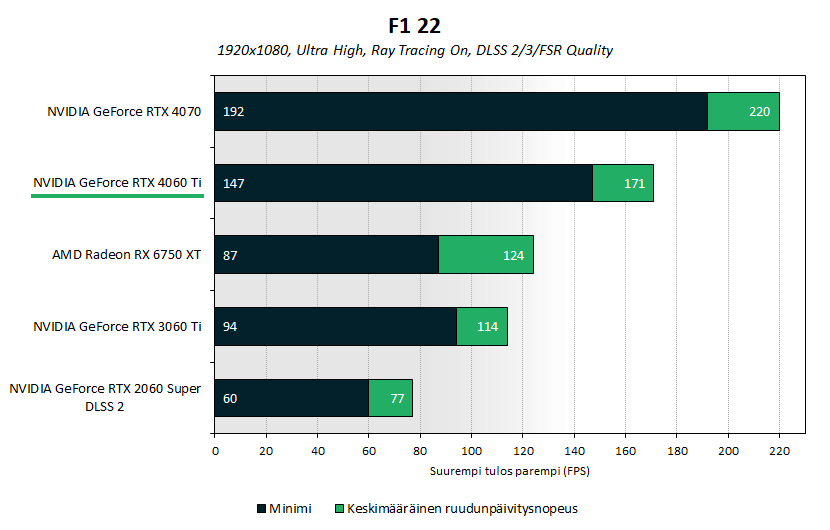The height and width of the screenshot is (530, 830).
Task: Select the NVIDIA GeForce RTX 4070 label
Action: pyautogui.click(x=124, y=112)
